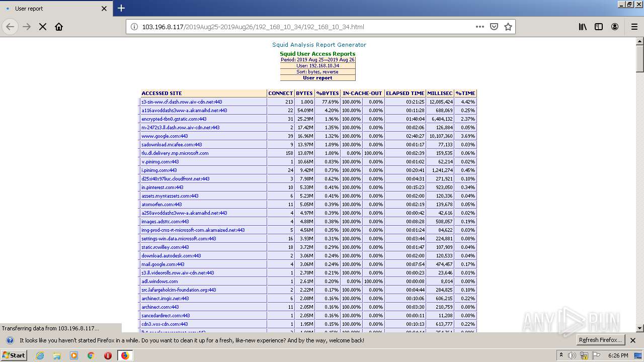Screen dimensions: 644x362
Task: Click the 1.00G bytes cell
Action: point(304,102)
